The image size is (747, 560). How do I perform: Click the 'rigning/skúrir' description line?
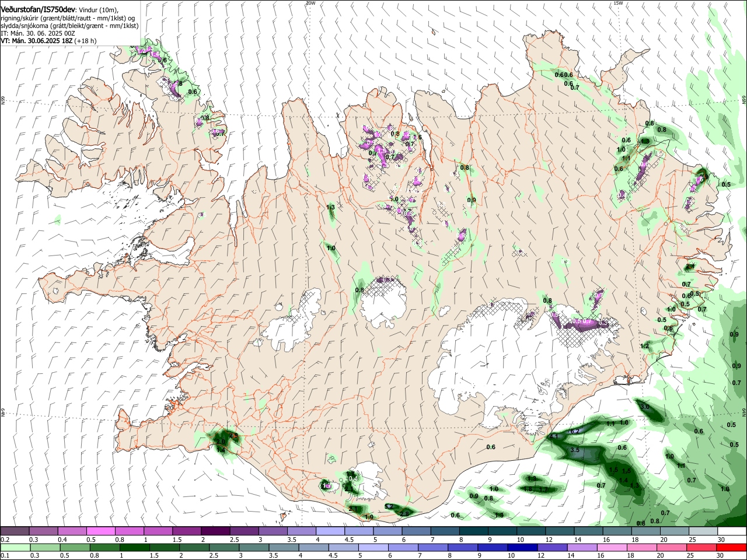point(68,18)
